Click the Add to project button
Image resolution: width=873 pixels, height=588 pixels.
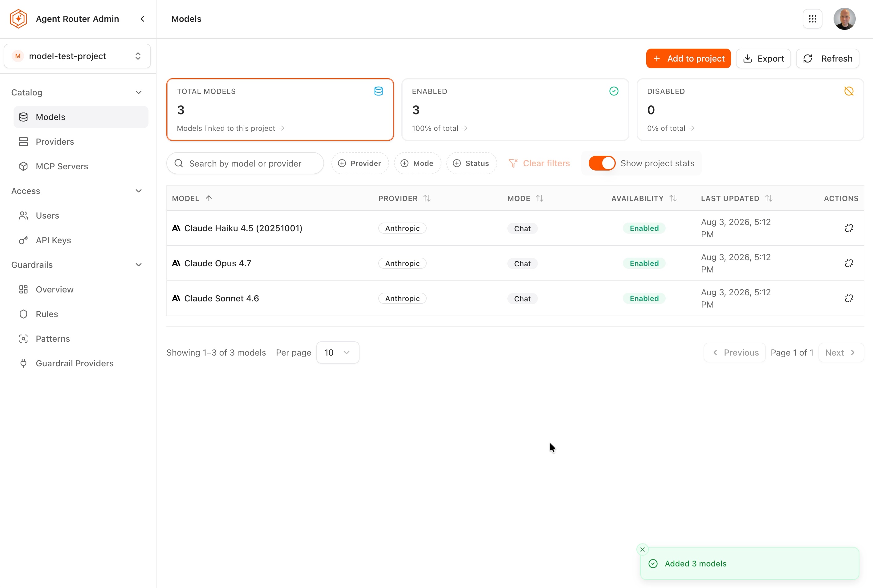click(x=688, y=58)
